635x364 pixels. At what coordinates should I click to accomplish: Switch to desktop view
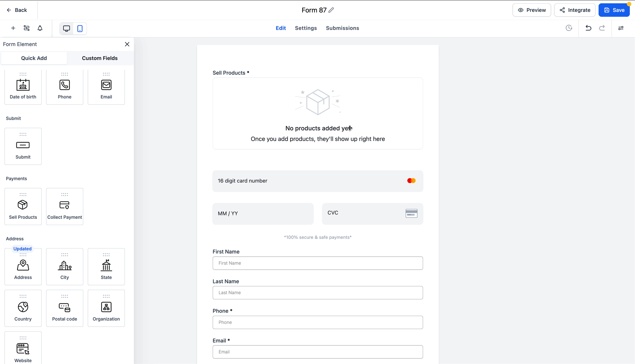coord(67,29)
